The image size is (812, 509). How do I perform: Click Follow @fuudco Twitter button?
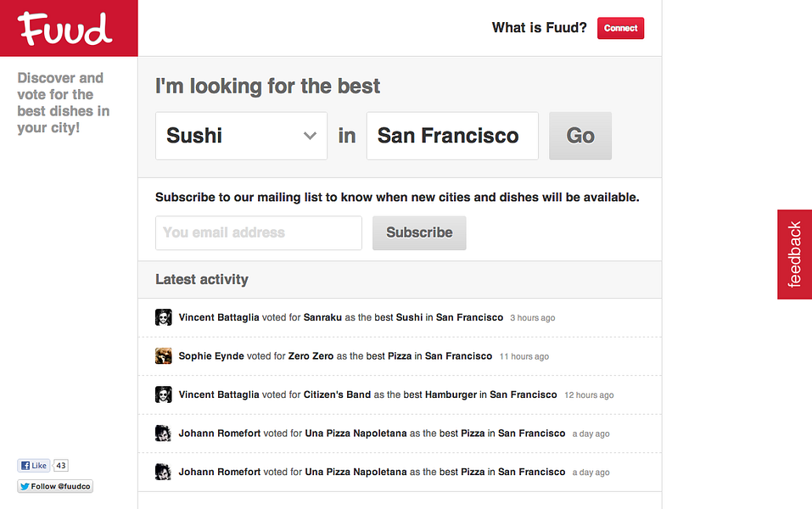[55, 486]
